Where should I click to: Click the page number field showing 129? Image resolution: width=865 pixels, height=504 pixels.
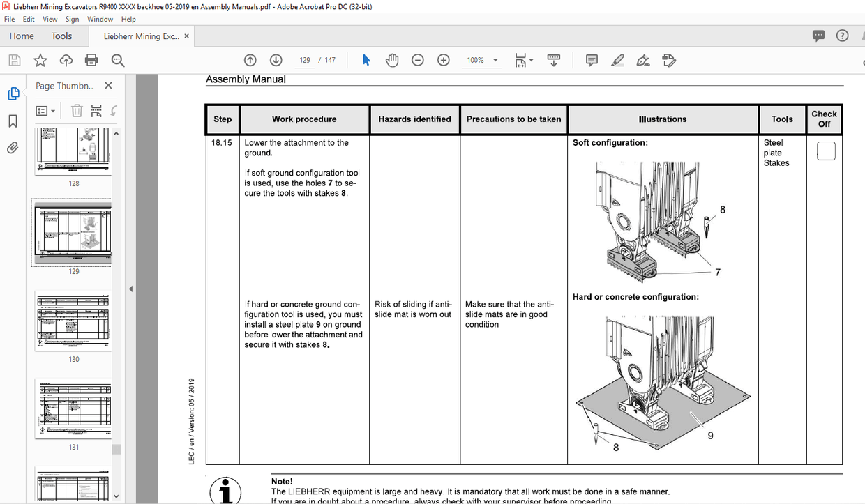click(x=304, y=60)
